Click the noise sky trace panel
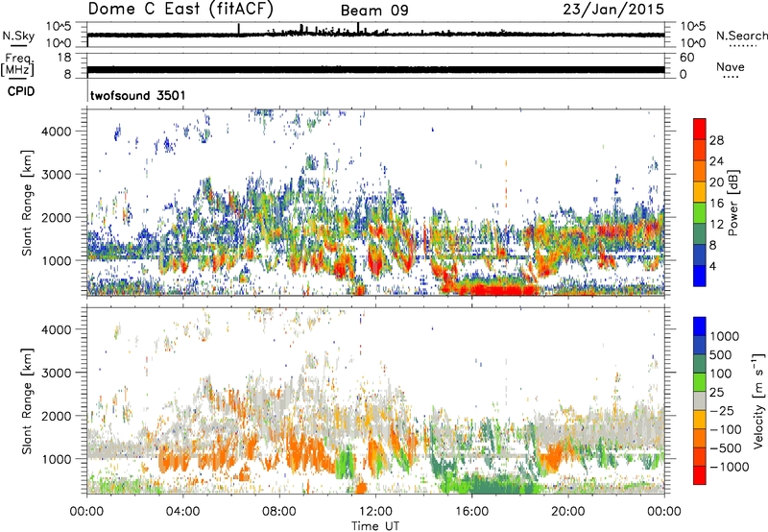The height and width of the screenshot is (532, 768). [x=375, y=35]
